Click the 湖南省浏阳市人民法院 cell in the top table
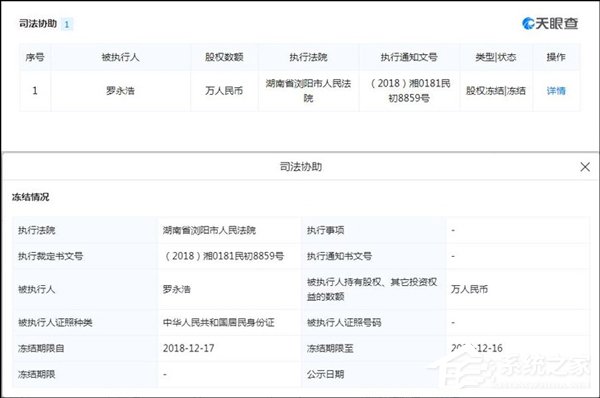Screen dimensions: 600x398 (308, 91)
